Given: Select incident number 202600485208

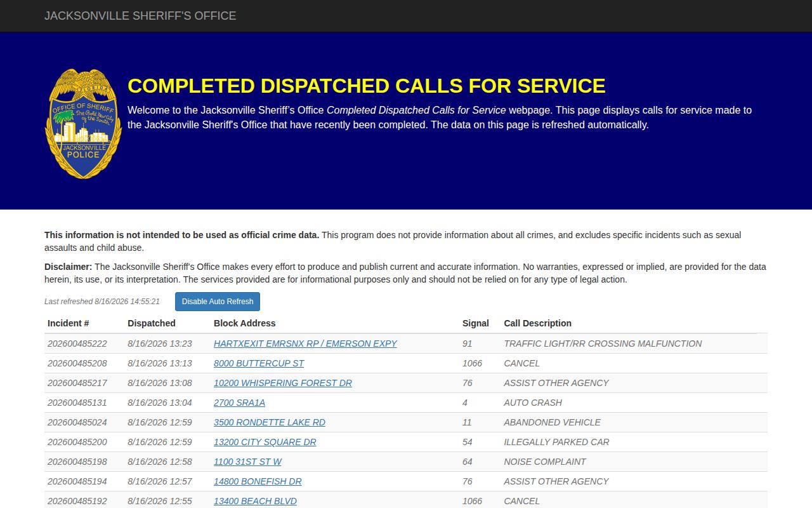Looking at the screenshot, I should [77, 363].
